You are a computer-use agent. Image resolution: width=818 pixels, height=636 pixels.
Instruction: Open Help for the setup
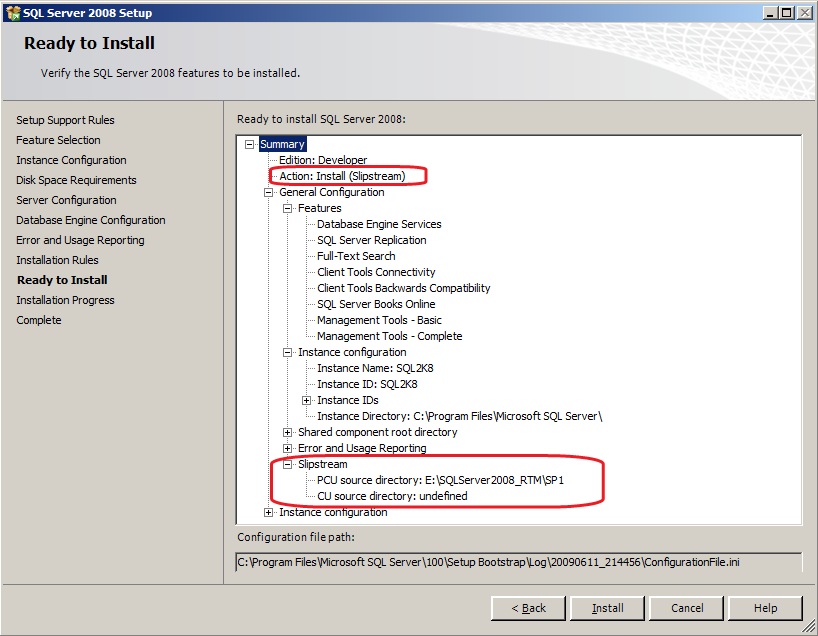(765, 608)
